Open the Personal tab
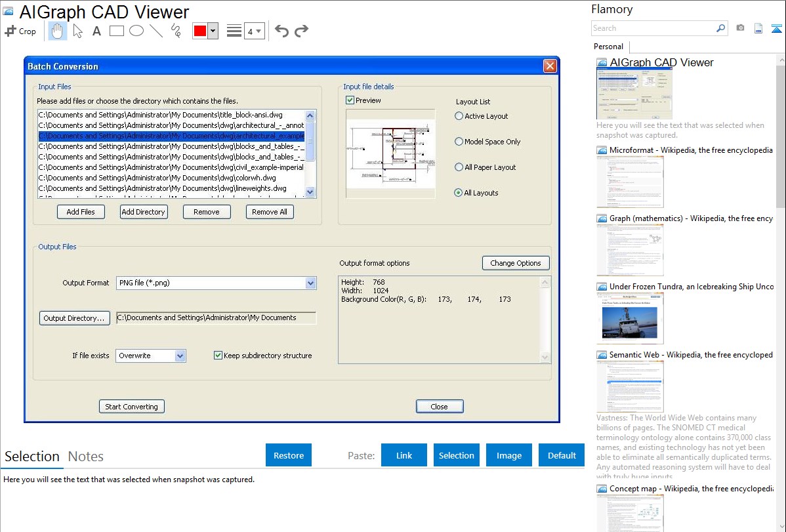Viewport: 786px width, 532px height. [x=608, y=47]
